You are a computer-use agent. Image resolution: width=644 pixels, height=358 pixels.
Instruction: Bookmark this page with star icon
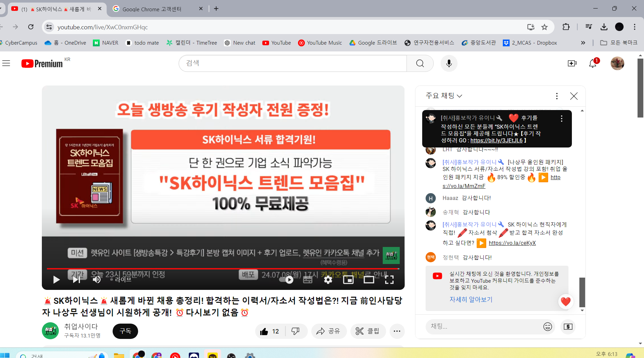[x=544, y=27]
